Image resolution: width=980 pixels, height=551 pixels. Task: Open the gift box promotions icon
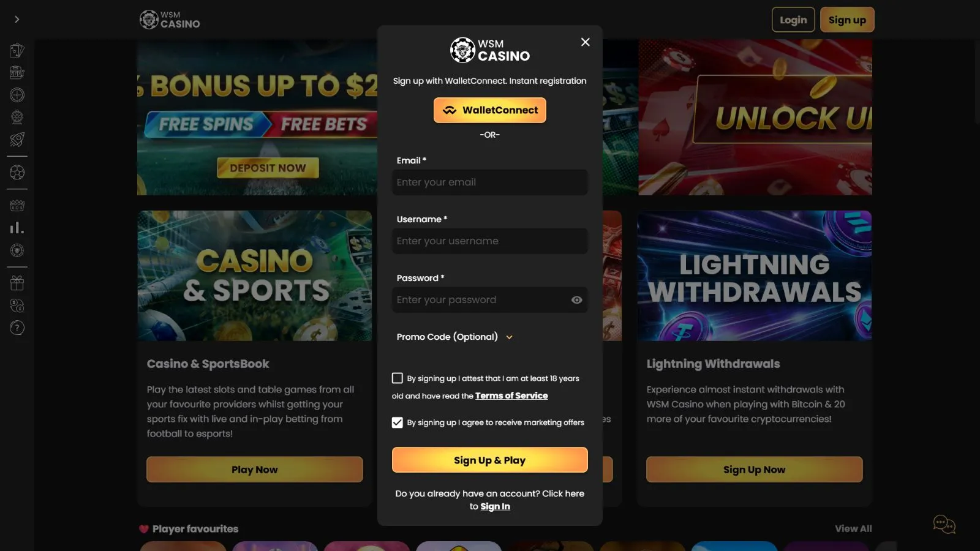pyautogui.click(x=17, y=283)
